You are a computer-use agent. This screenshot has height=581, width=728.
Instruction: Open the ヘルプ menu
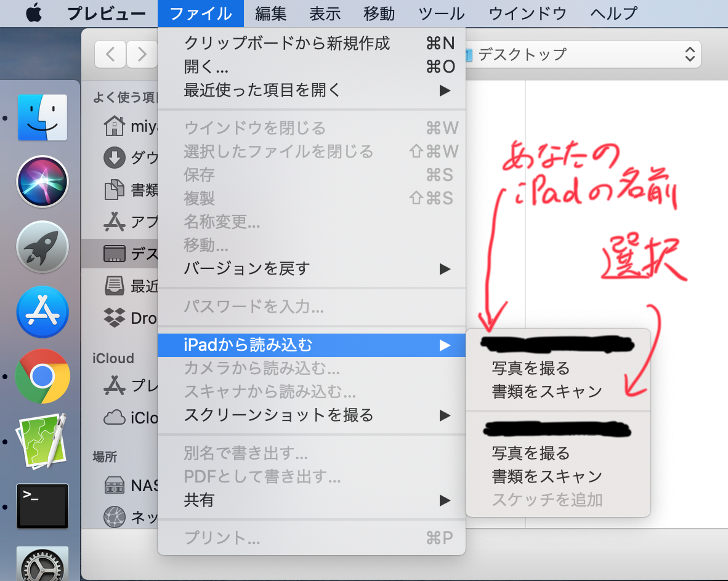[x=614, y=14]
